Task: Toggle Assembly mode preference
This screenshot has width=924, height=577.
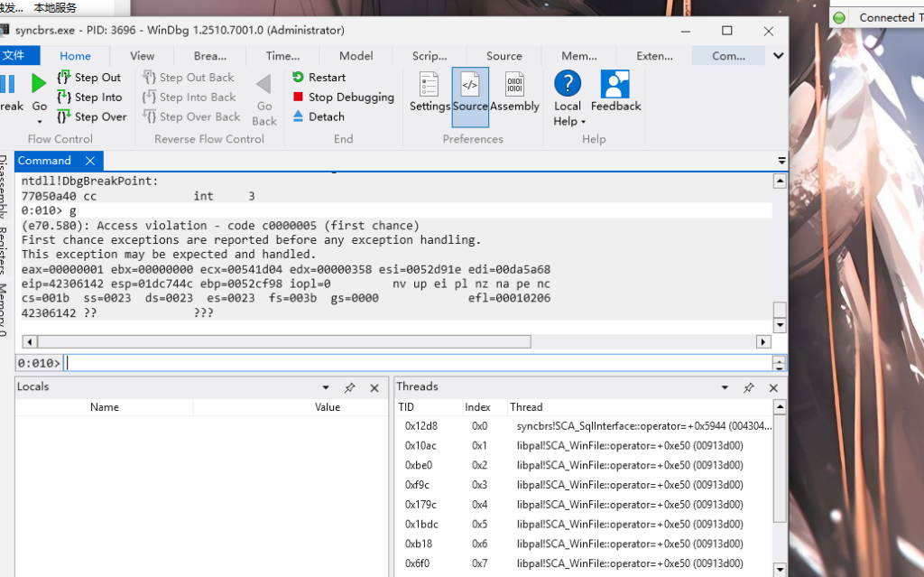Action: [x=514, y=92]
